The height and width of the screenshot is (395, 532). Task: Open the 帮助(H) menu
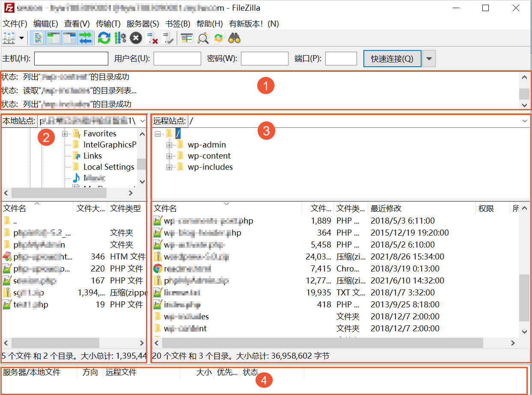point(210,24)
